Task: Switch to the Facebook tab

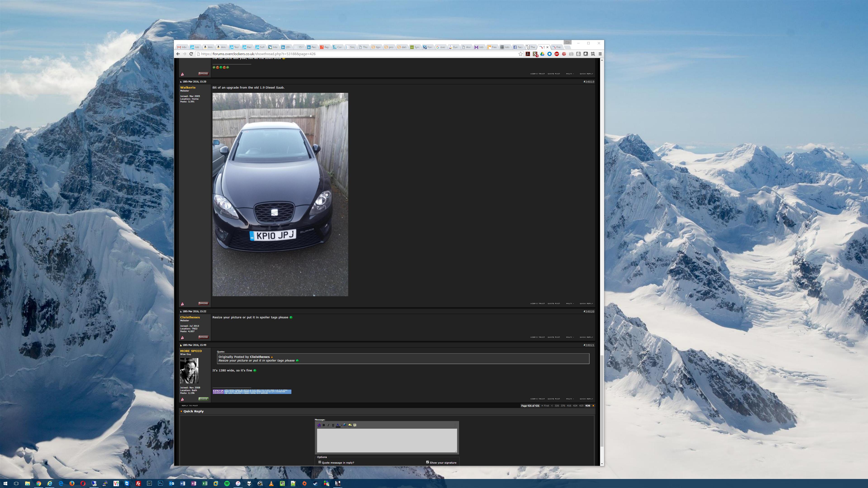Action: pyautogui.click(x=518, y=47)
